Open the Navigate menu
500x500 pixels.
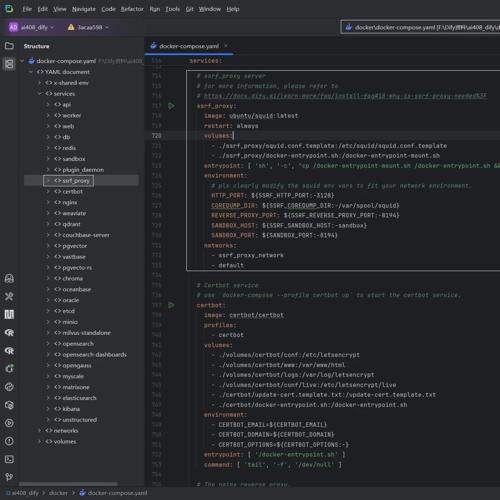[x=84, y=9]
